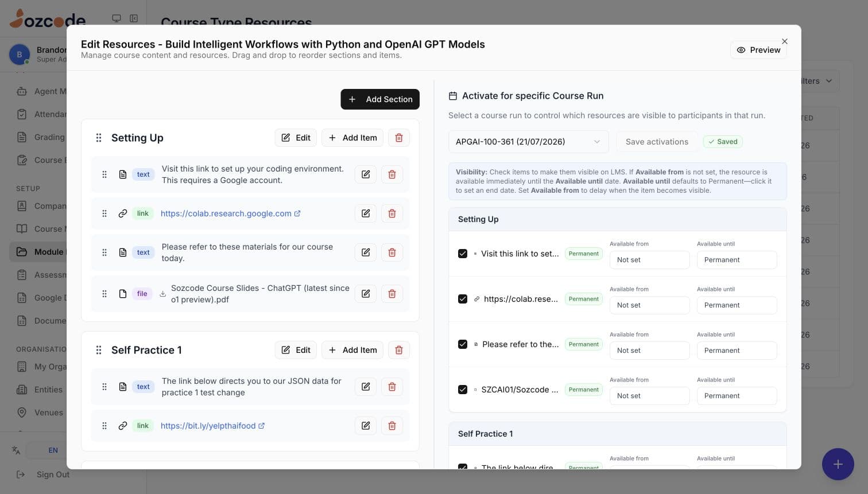Delete the Self Practice 1 section

(x=399, y=350)
